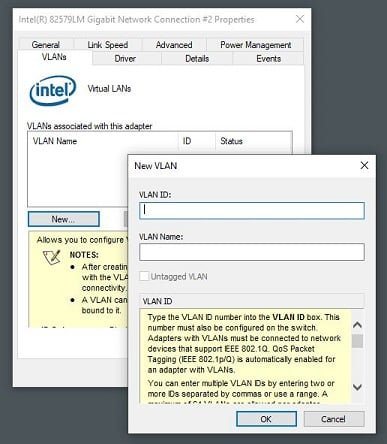The height and width of the screenshot is (444, 387).
Task: Click inside the VLAN ID input field
Action: tap(252, 210)
